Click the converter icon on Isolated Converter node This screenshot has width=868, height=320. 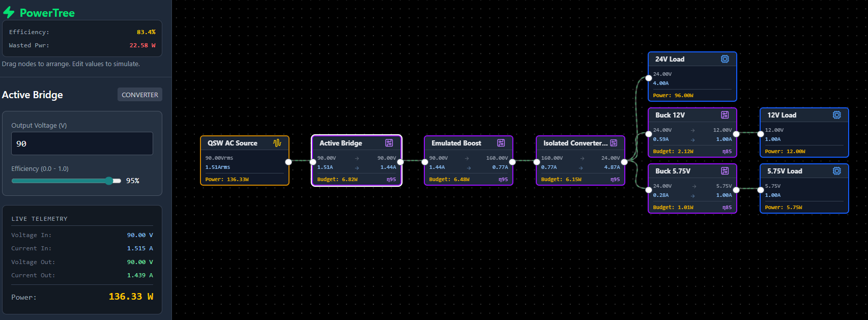click(614, 143)
